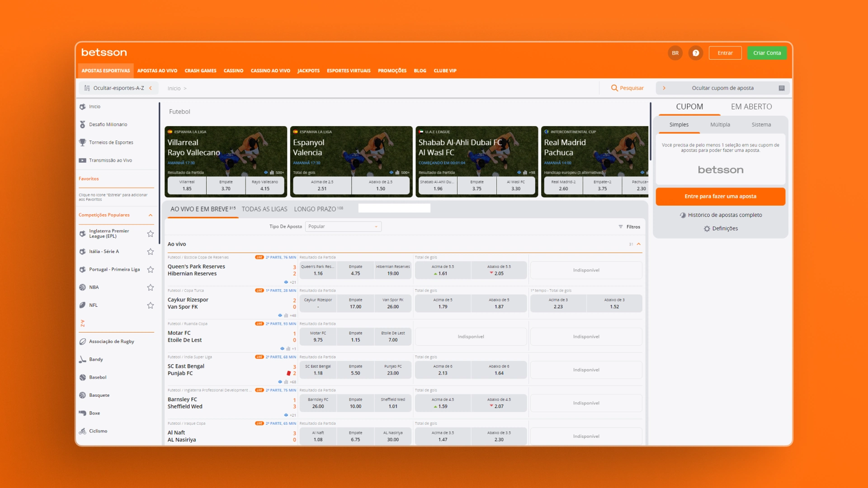Expand +48 markets for Caykur Rizespor
This screenshot has height=488, width=868.
pyautogui.click(x=292, y=315)
